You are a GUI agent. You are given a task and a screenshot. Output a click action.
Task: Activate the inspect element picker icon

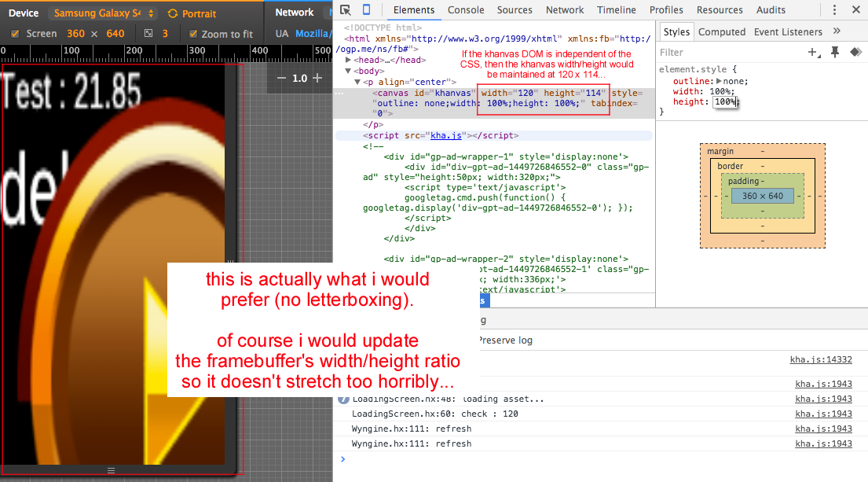[x=346, y=10]
